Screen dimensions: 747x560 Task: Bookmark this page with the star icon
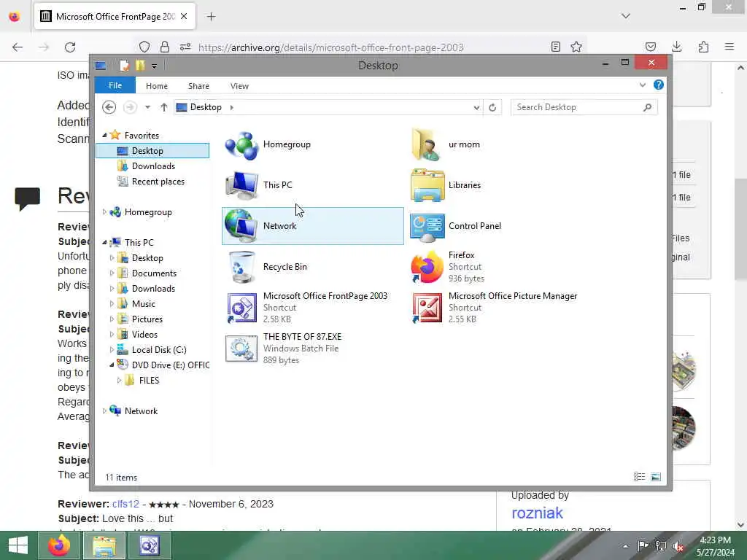point(576,47)
